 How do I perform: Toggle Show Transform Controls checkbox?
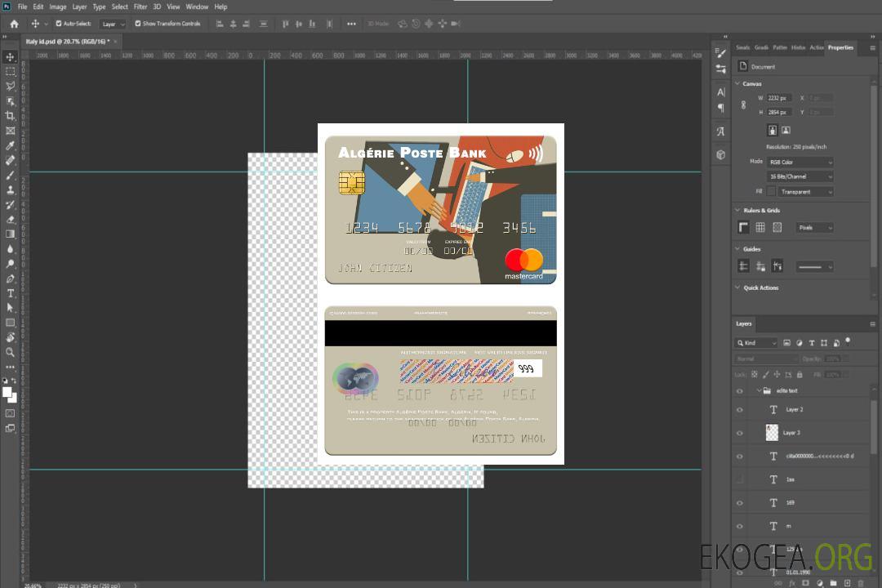[x=138, y=24]
